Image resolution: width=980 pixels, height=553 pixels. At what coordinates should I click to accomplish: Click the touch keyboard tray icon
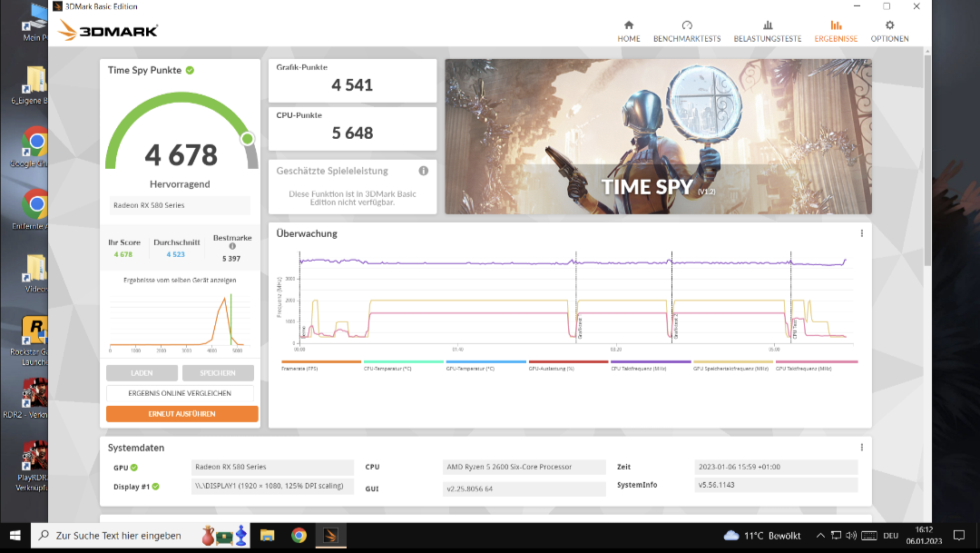point(868,536)
